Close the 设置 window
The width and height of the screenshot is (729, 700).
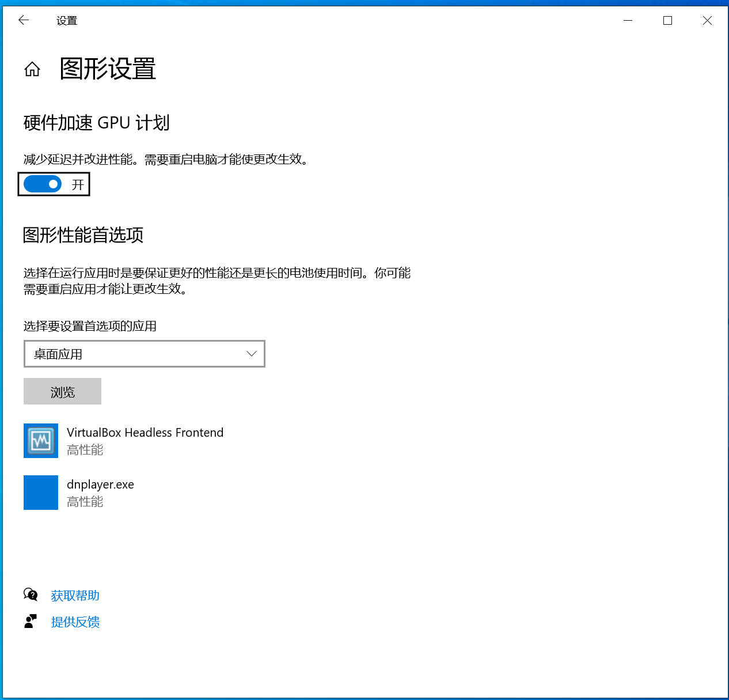pos(707,21)
